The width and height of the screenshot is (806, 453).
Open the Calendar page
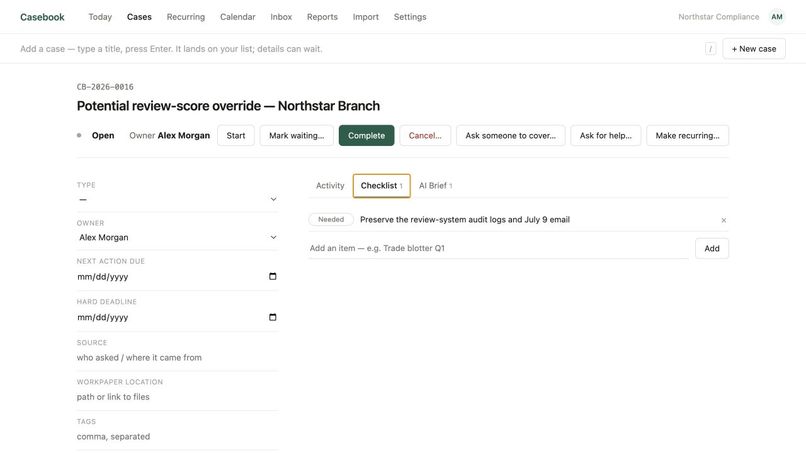(237, 17)
